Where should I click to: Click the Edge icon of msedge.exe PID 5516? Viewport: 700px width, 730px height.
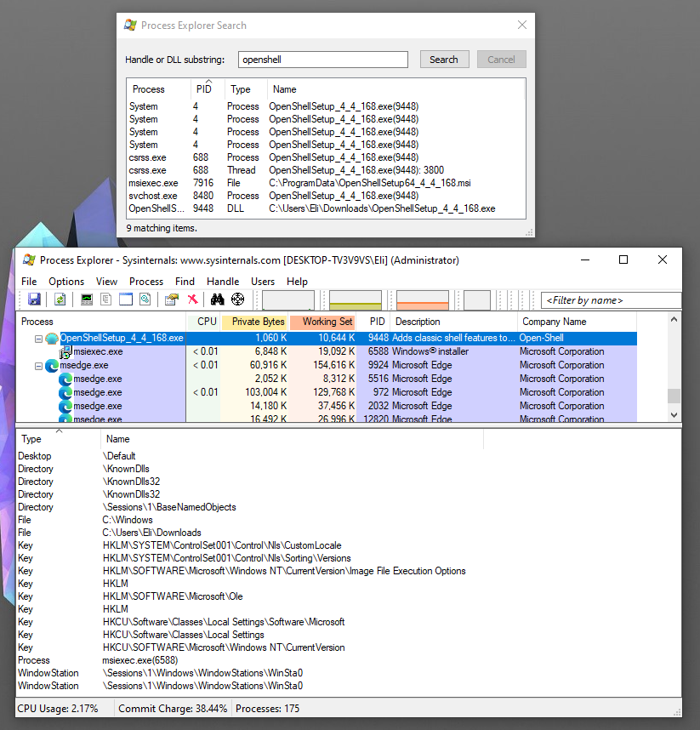(x=65, y=379)
